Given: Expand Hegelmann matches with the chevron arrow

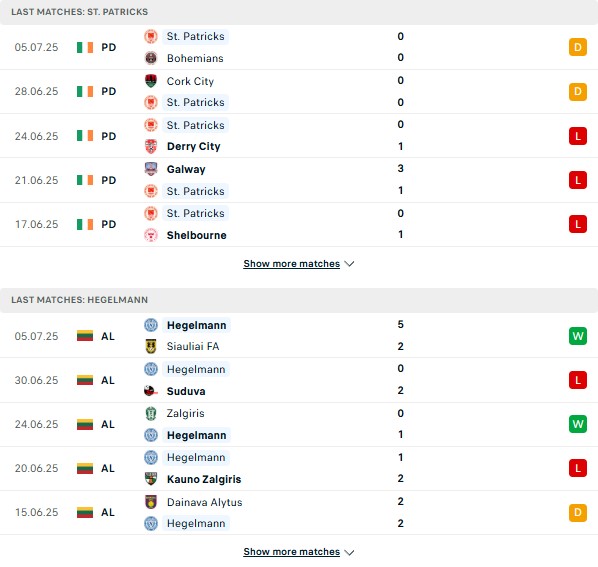Looking at the screenshot, I should pos(349,552).
